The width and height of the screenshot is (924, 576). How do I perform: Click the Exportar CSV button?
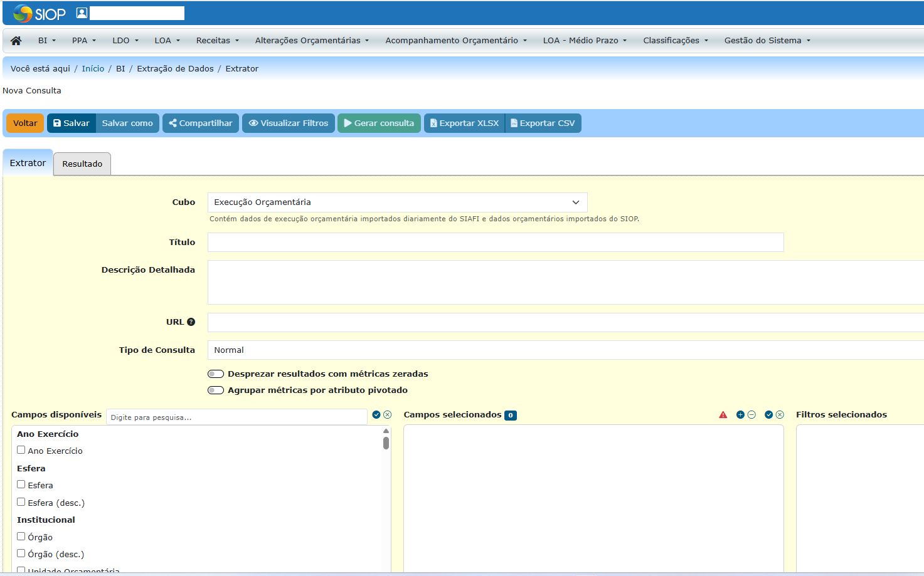point(543,123)
